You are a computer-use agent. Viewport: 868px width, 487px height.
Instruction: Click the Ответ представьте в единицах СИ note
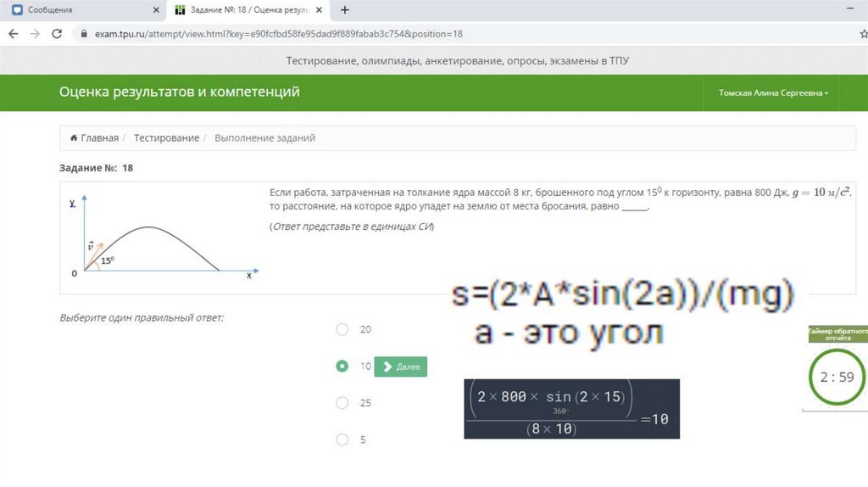click(352, 226)
